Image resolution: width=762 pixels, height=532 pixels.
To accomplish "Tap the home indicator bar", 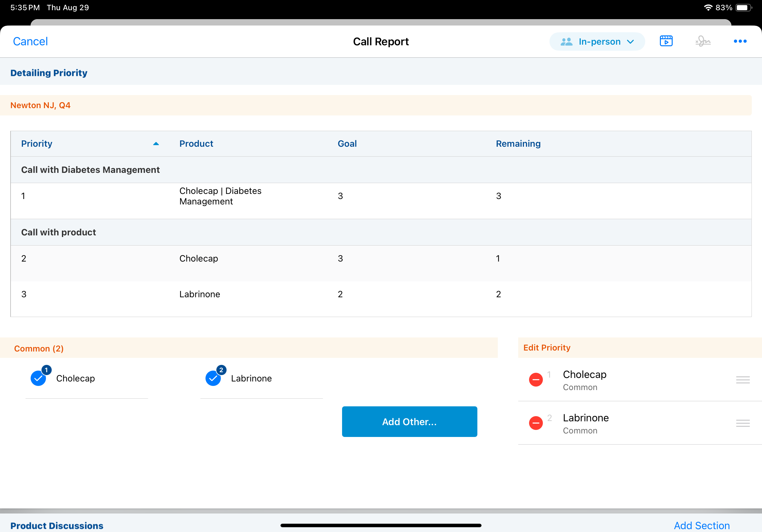I will (x=381, y=525).
